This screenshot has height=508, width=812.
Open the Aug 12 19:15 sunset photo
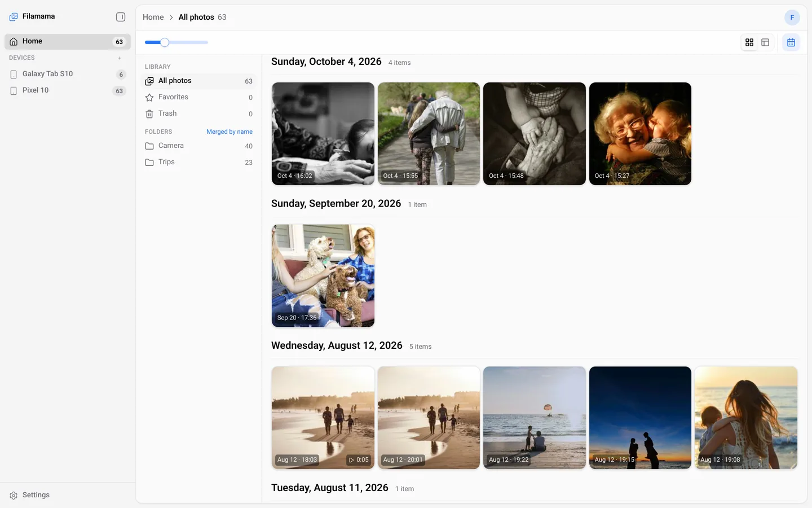coord(640,418)
